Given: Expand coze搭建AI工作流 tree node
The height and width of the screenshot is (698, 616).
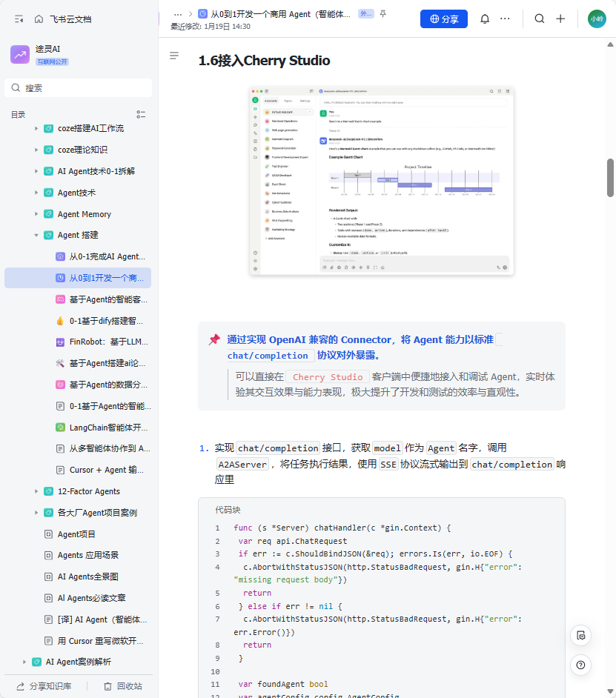Looking at the screenshot, I should [36, 128].
